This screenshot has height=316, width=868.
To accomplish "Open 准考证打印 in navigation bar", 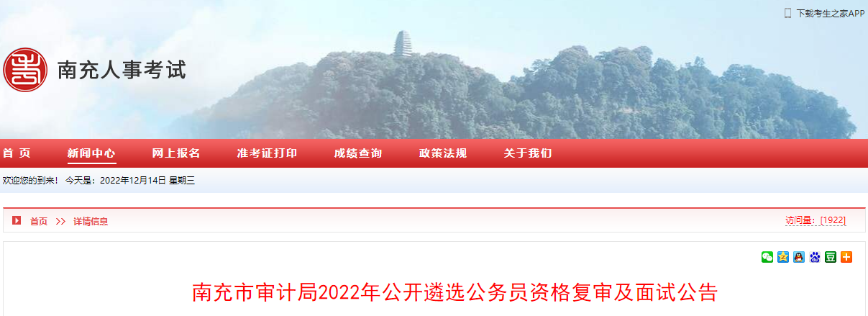I will click(x=267, y=153).
